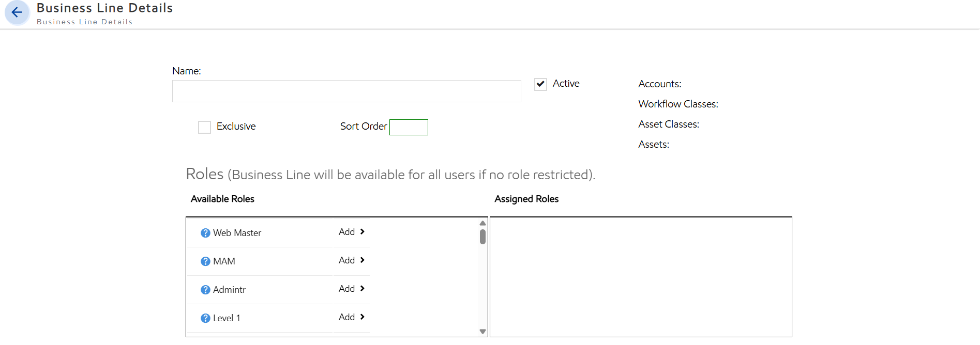980x345 pixels.
Task: Click the Available Roles heading
Action: [x=222, y=199]
